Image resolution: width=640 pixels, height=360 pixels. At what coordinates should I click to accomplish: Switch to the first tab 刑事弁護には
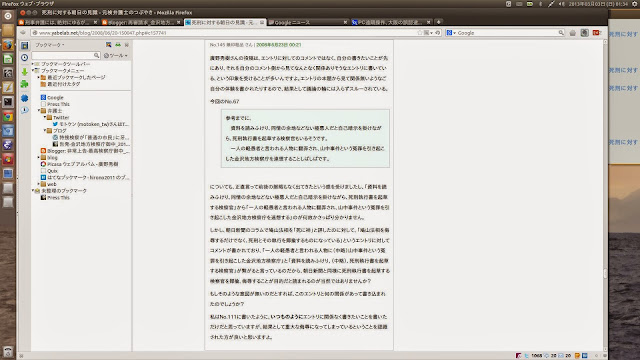pos(58,22)
